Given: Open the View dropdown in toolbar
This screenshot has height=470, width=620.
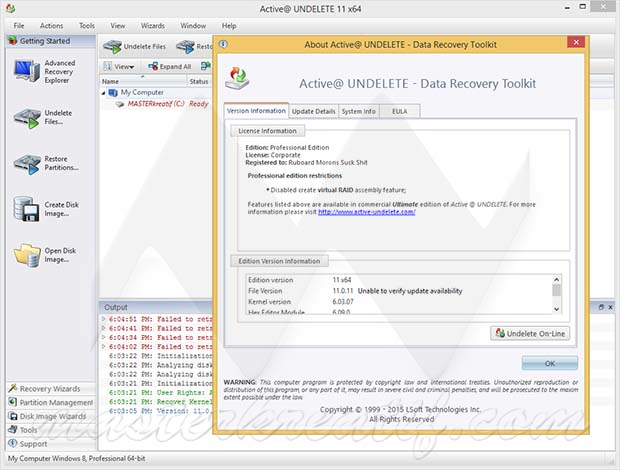Looking at the screenshot, I should click(119, 66).
